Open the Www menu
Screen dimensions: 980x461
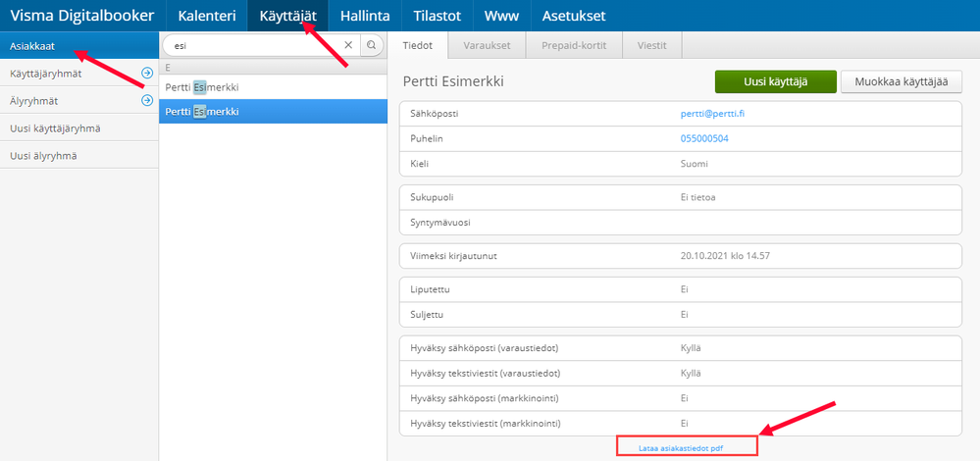tap(502, 16)
